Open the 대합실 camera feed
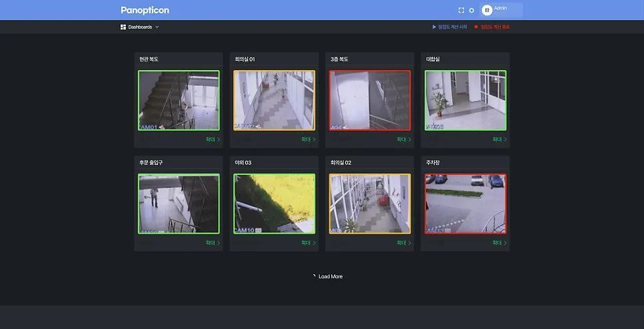Screen dimensions: 644x329 [465, 100]
